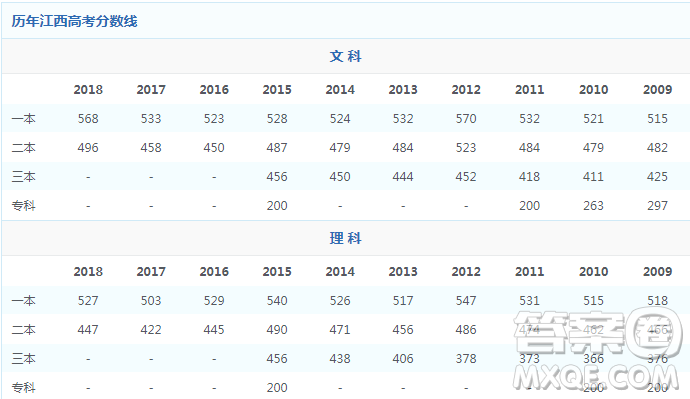Click 理科 一本 2017 score 503
This screenshot has height=399, width=690.
click(x=151, y=300)
